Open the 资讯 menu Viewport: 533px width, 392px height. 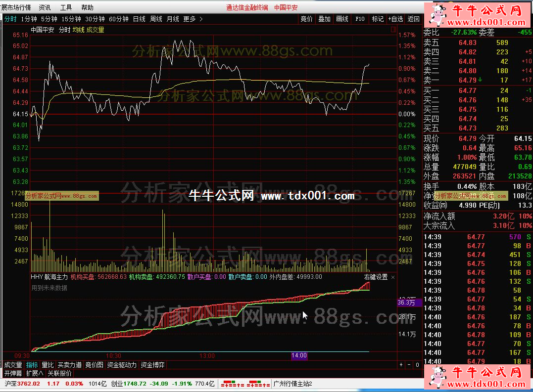point(45,7)
